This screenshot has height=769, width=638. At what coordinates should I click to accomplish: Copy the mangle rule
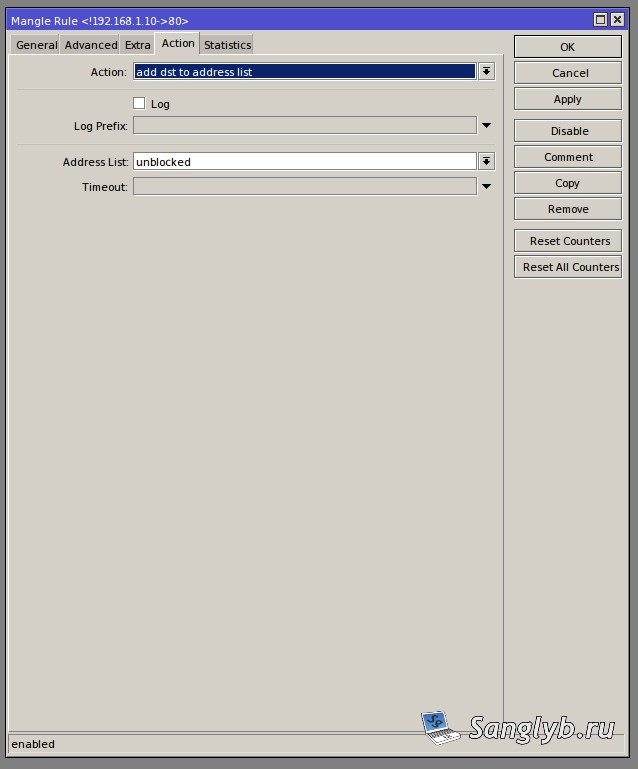click(568, 183)
